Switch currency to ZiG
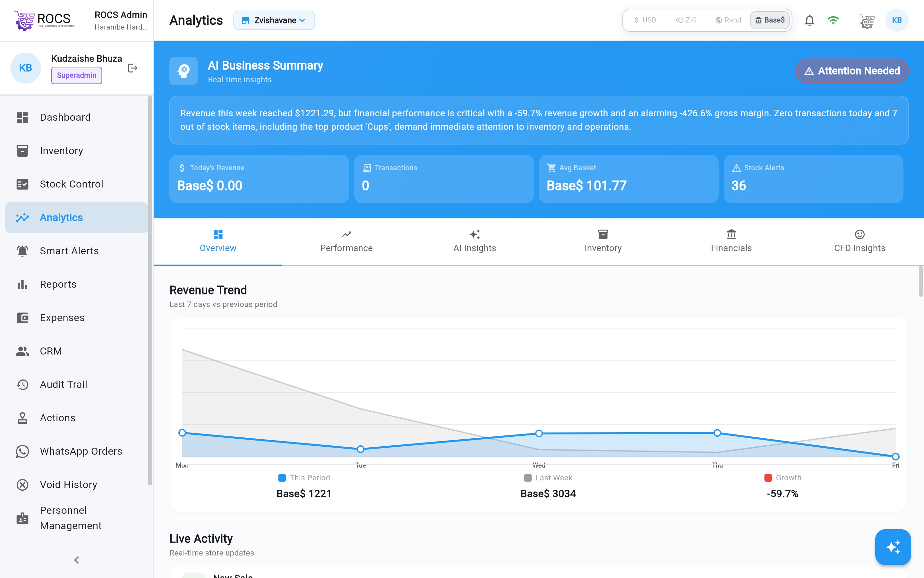The width and height of the screenshot is (924, 578). [x=686, y=20]
